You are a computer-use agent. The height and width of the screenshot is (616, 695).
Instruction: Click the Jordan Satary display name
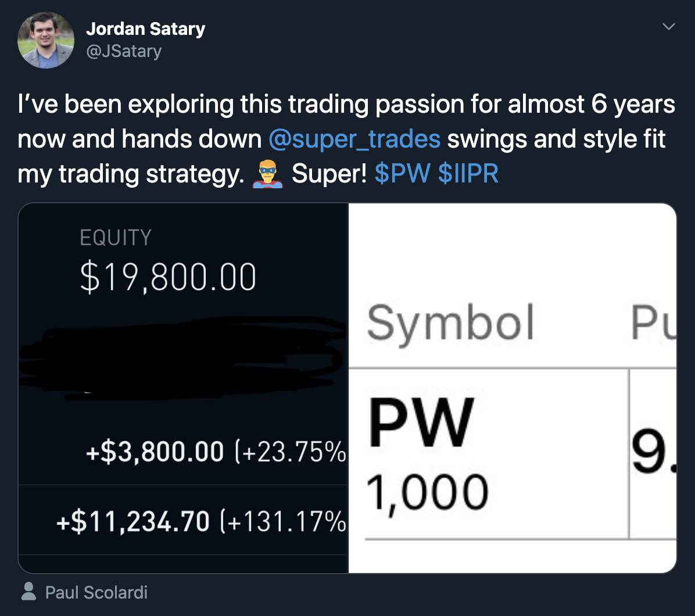pos(145,28)
